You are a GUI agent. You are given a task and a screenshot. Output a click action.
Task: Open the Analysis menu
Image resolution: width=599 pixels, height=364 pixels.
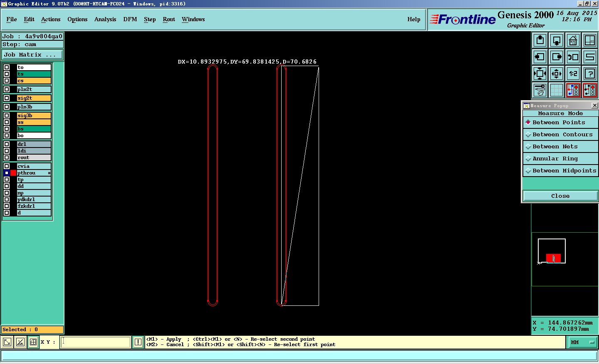coord(105,20)
